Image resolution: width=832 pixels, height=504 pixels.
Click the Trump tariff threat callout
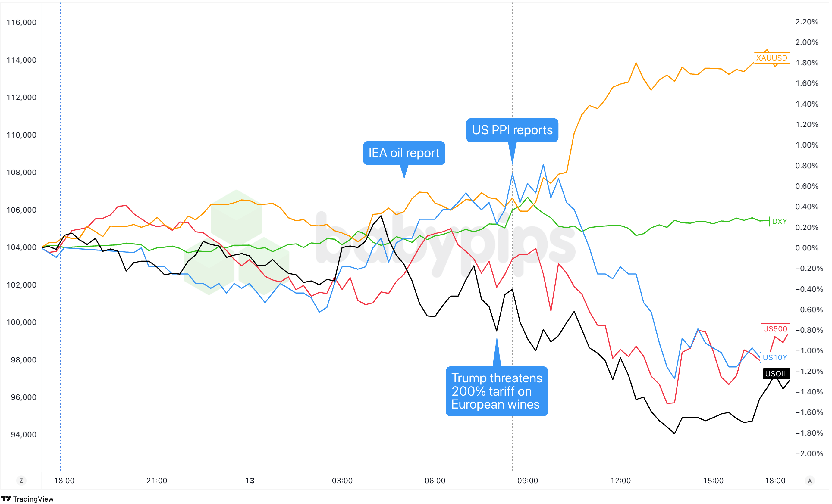497,391
